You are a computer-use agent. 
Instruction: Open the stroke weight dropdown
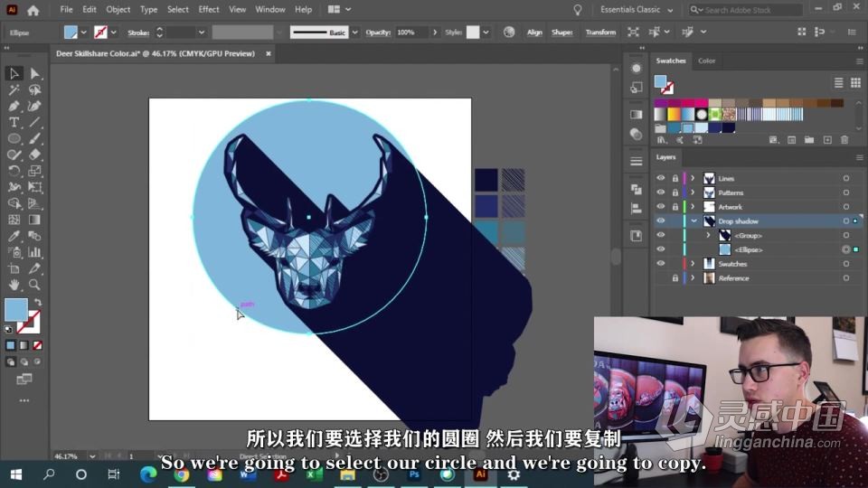(x=201, y=33)
